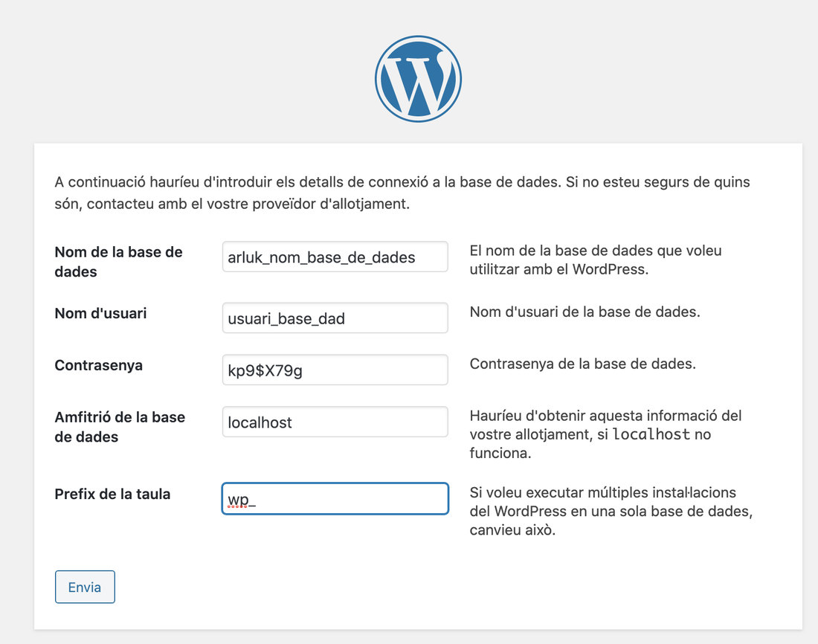
Task: Click the WordPress logo
Action: coord(418,79)
